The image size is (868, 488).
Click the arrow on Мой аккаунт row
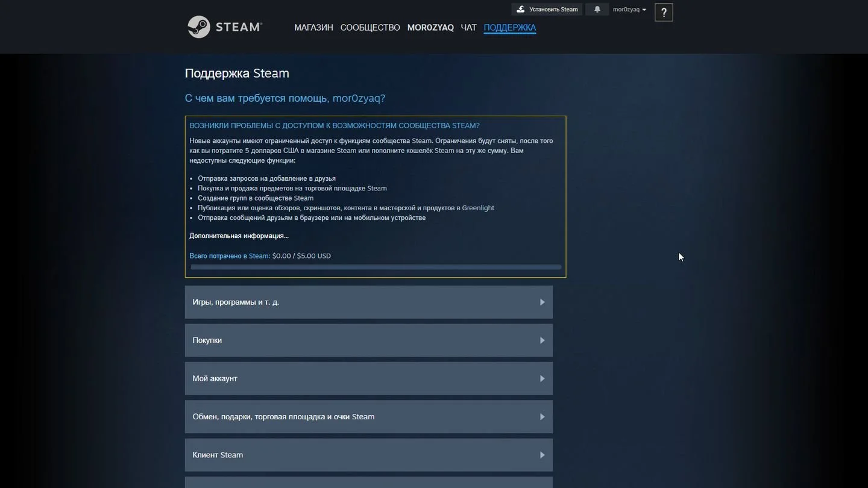(x=542, y=378)
